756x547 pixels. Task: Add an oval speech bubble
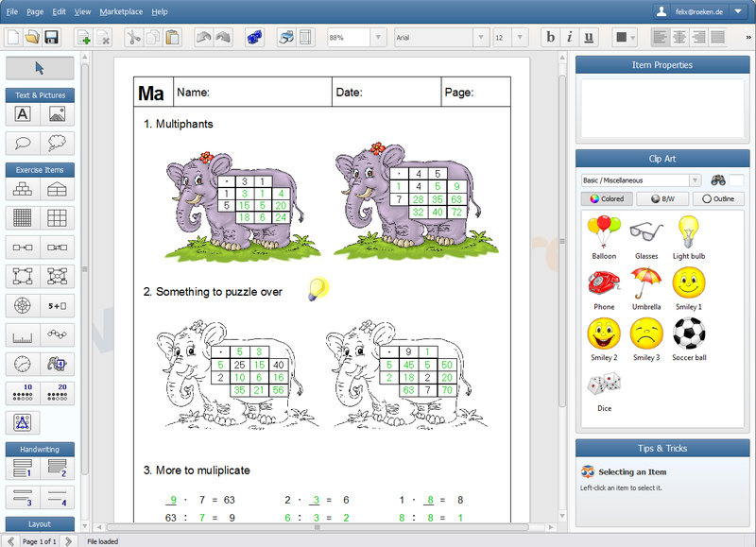pyautogui.click(x=23, y=144)
